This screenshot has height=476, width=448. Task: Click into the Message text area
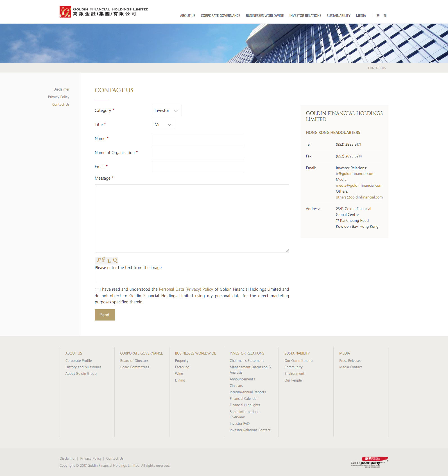coord(192,218)
